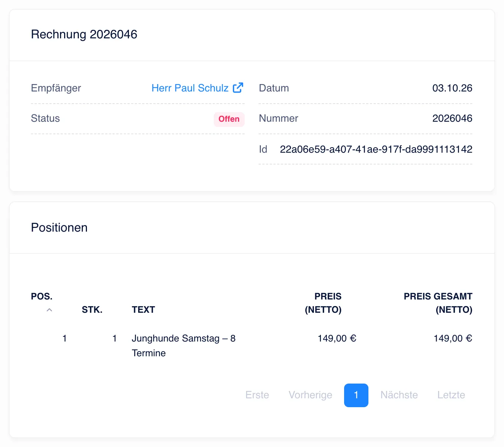Sort by TEXT column header

coord(143,310)
